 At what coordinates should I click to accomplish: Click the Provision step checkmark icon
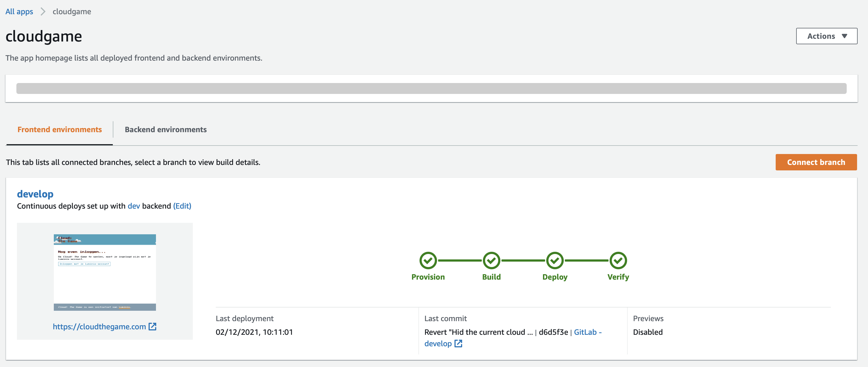pos(428,260)
